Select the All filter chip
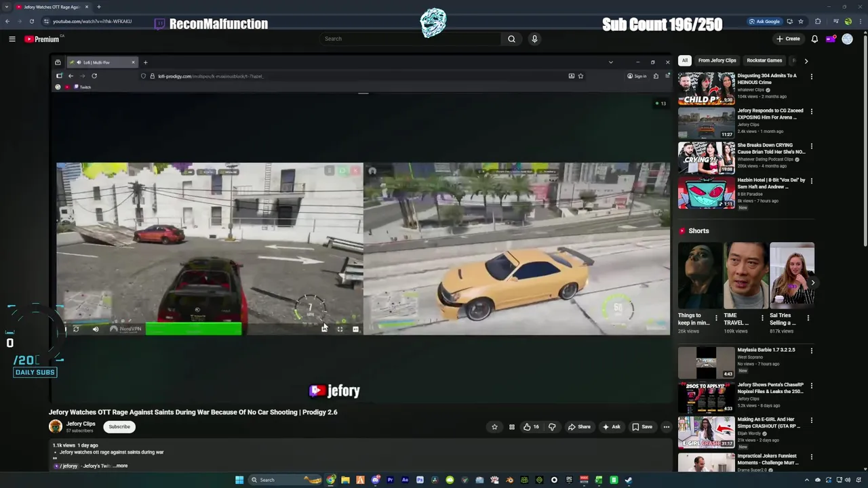This screenshot has height=488, width=868. point(685,60)
